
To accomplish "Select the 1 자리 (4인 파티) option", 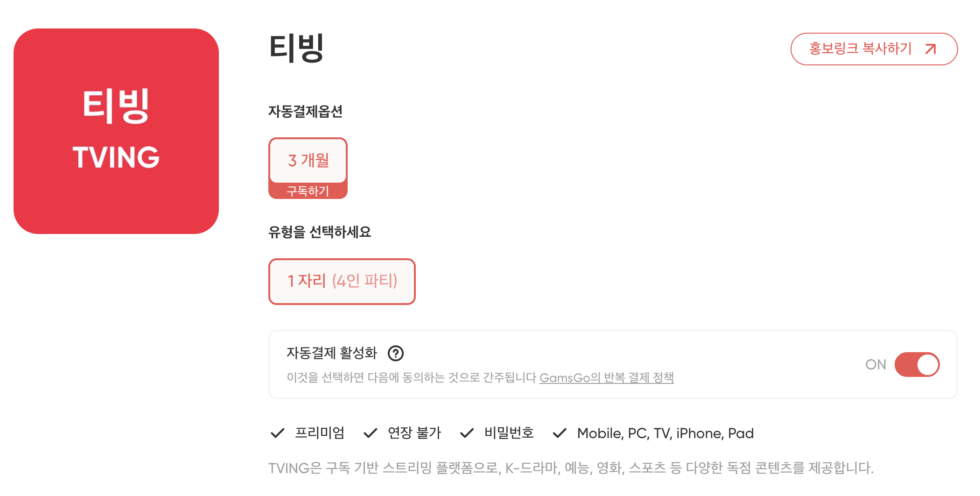I will 342,282.
